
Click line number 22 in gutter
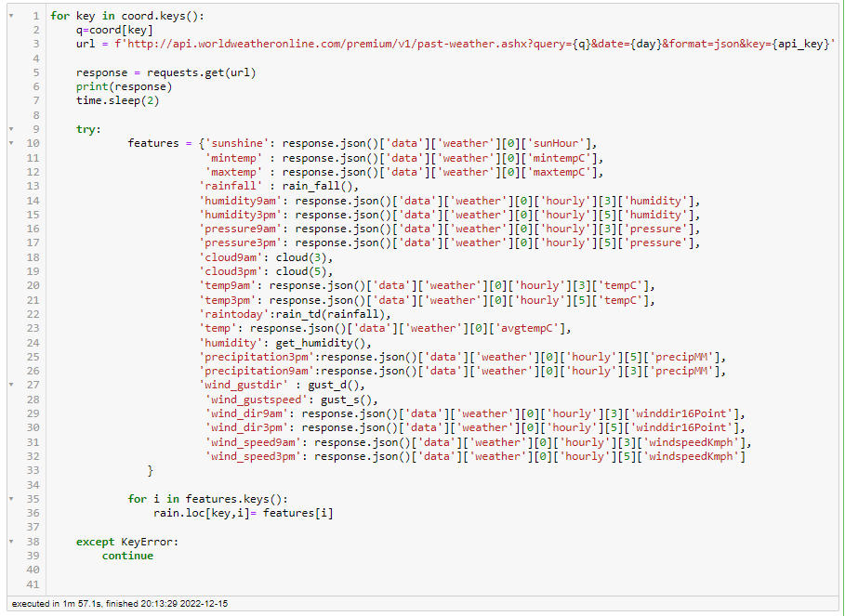tap(33, 314)
